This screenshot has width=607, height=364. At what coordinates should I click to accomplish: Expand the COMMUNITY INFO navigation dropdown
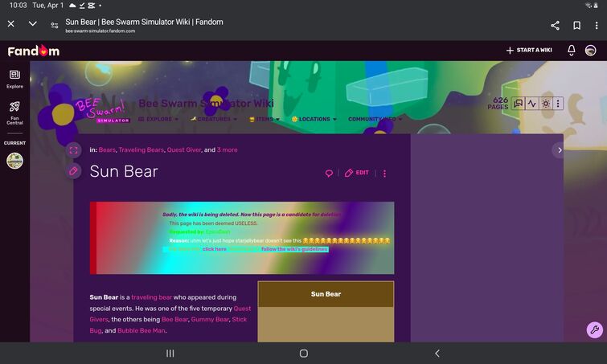coord(375,119)
